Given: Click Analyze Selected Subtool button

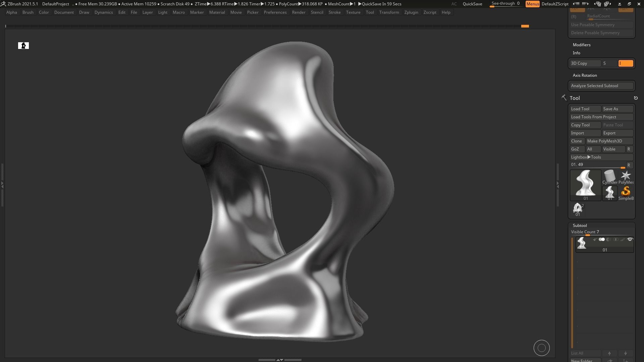Looking at the screenshot, I should [601, 86].
